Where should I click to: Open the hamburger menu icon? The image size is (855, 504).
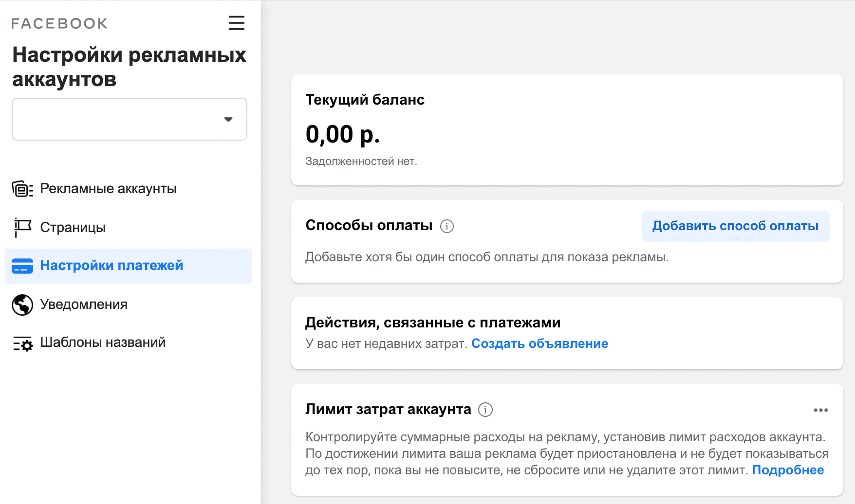pyautogui.click(x=237, y=23)
